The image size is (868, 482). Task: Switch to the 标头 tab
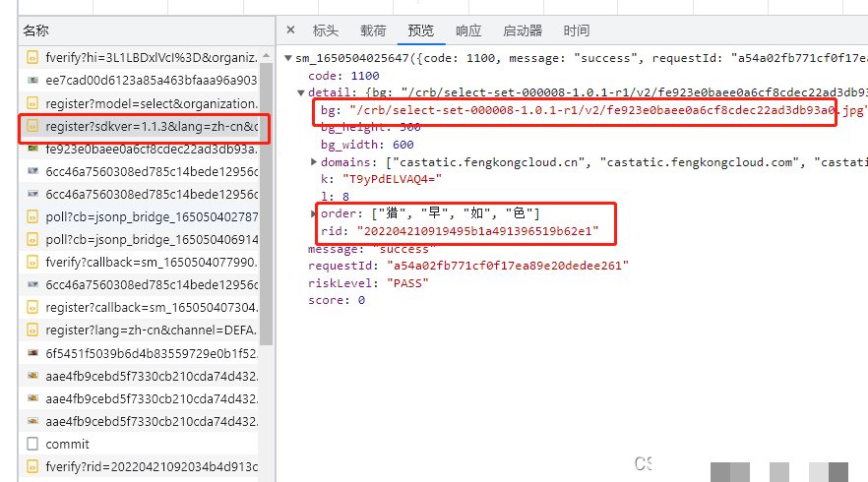(x=326, y=30)
